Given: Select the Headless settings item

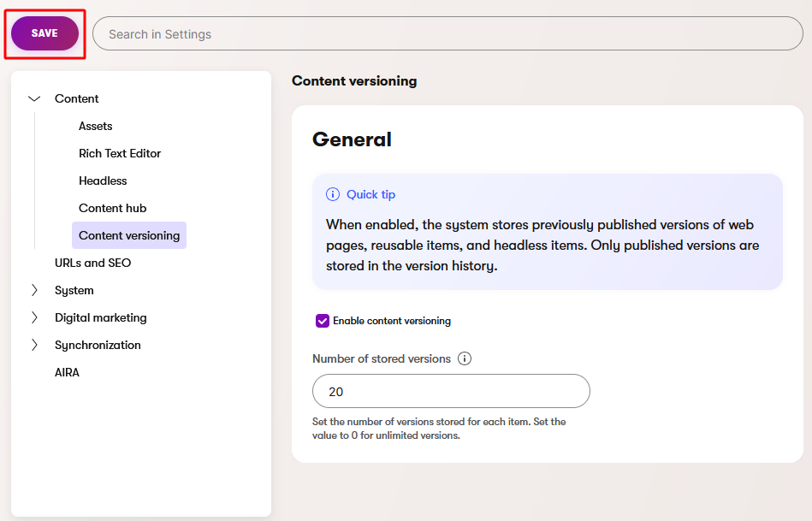Looking at the screenshot, I should point(103,181).
